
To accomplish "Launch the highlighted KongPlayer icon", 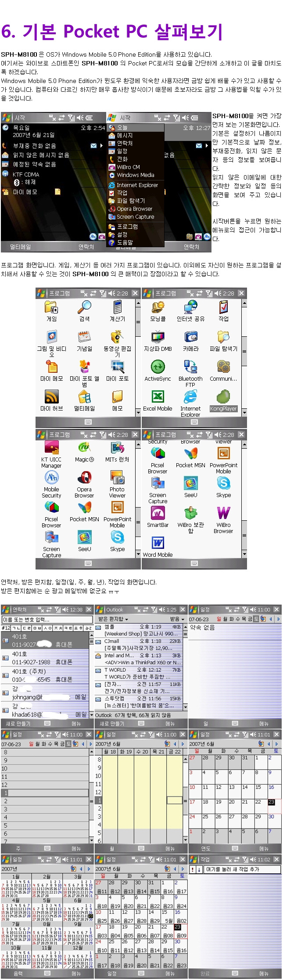I will (x=223, y=397).
